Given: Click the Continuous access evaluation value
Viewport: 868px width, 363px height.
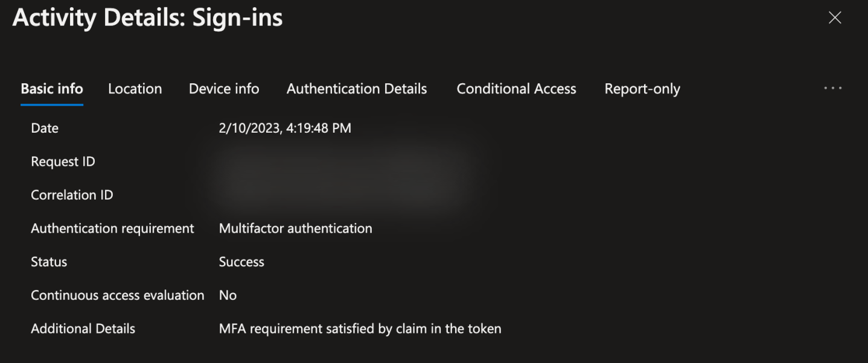Looking at the screenshot, I should pos(228,295).
